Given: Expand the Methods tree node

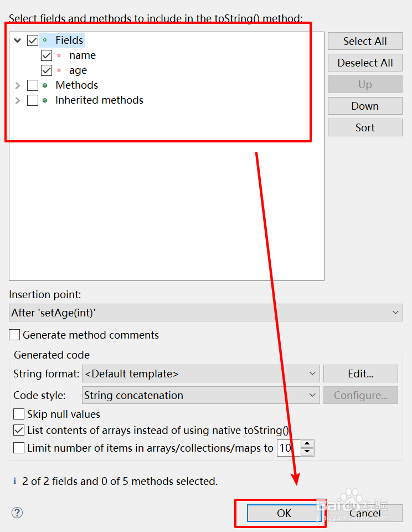Looking at the screenshot, I should (17, 85).
